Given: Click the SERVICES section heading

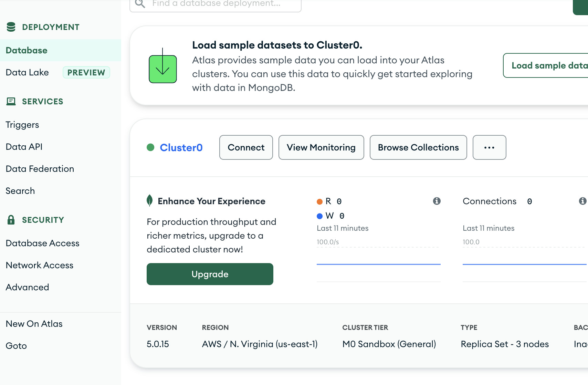Looking at the screenshot, I should (x=43, y=101).
